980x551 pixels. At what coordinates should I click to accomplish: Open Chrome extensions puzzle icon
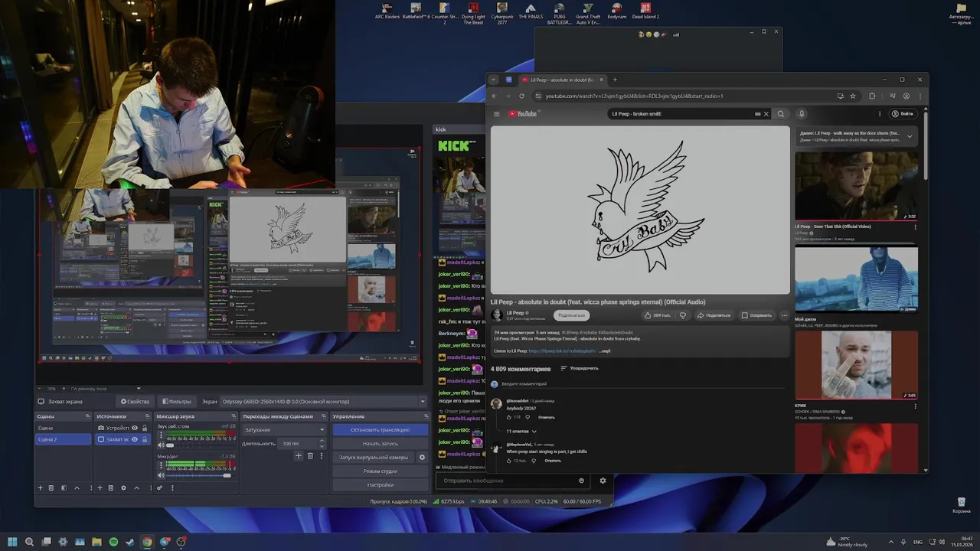pos(872,96)
